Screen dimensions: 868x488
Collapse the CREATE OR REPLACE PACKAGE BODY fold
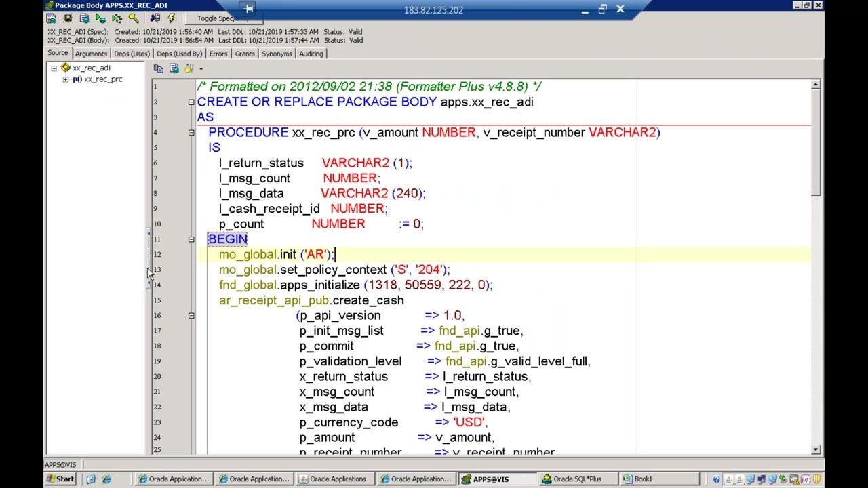pos(191,102)
